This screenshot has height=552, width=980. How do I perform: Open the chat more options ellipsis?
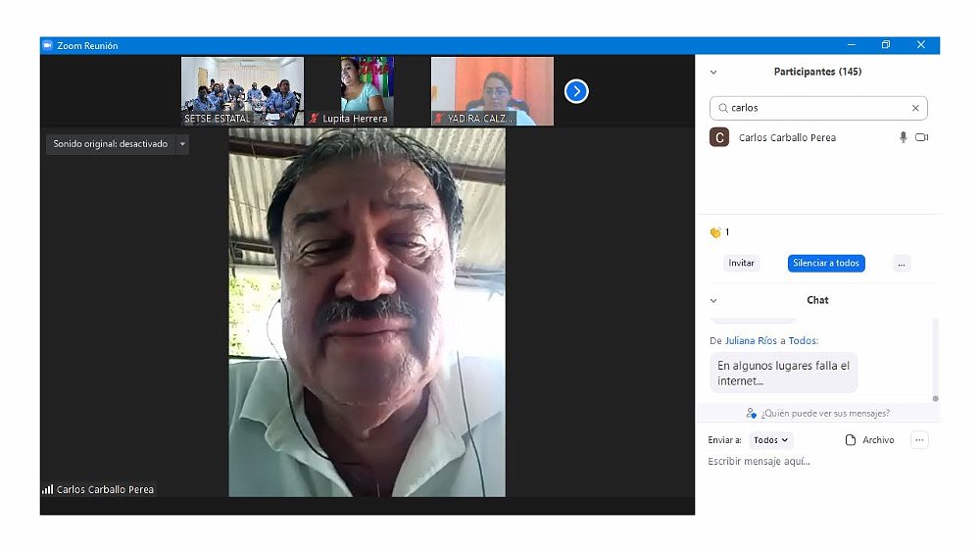pyautogui.click(x=919, y=440)
